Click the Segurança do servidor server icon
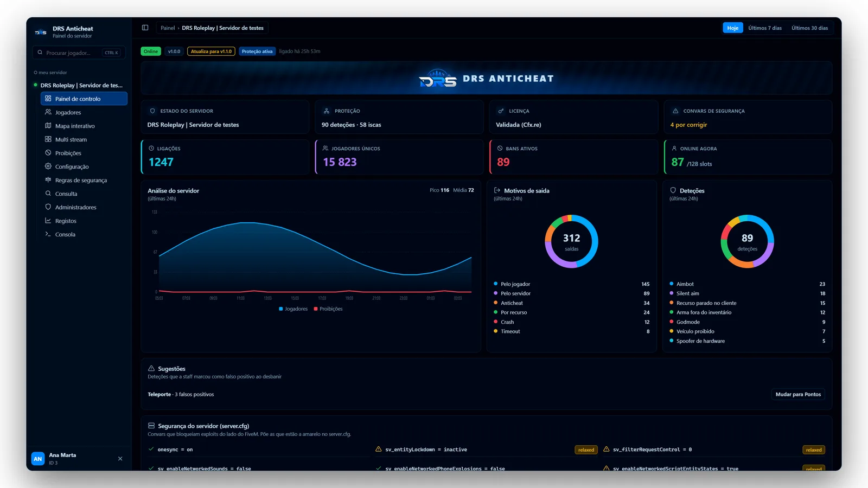 click(151, 426)
